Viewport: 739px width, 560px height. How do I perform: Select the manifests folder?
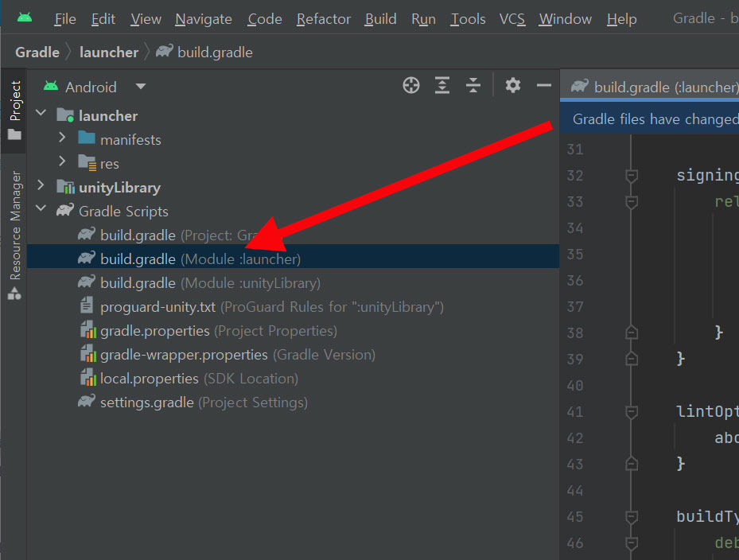(119, 139)
